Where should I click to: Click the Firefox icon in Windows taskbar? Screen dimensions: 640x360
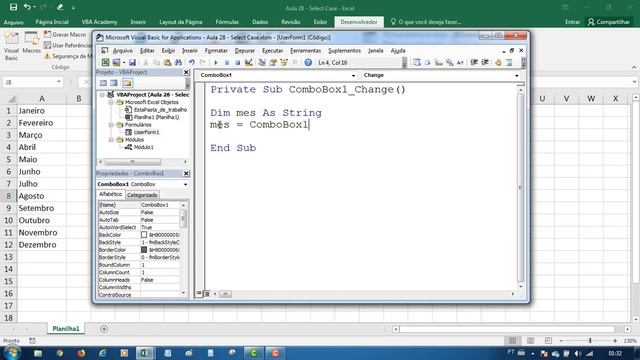(x=81, y=353)
